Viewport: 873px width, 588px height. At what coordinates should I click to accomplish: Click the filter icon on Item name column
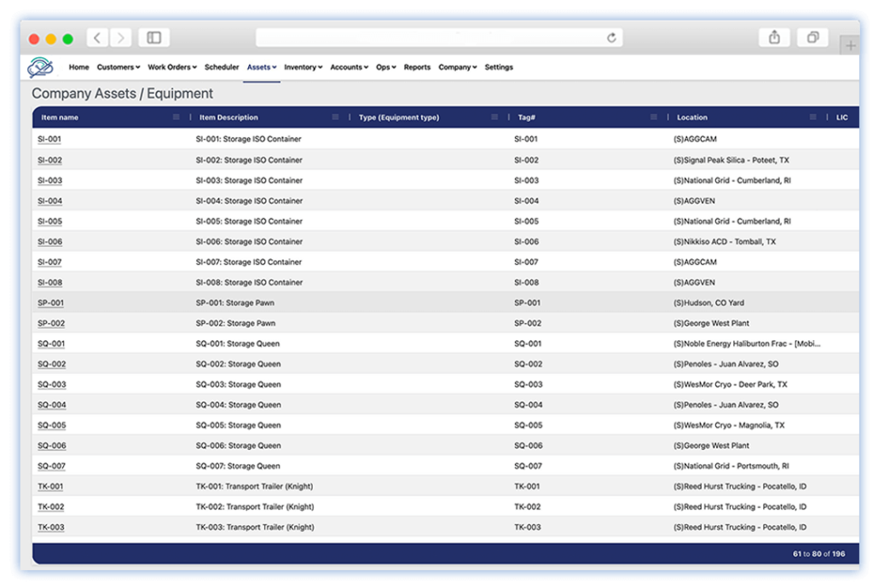[176, 117]
